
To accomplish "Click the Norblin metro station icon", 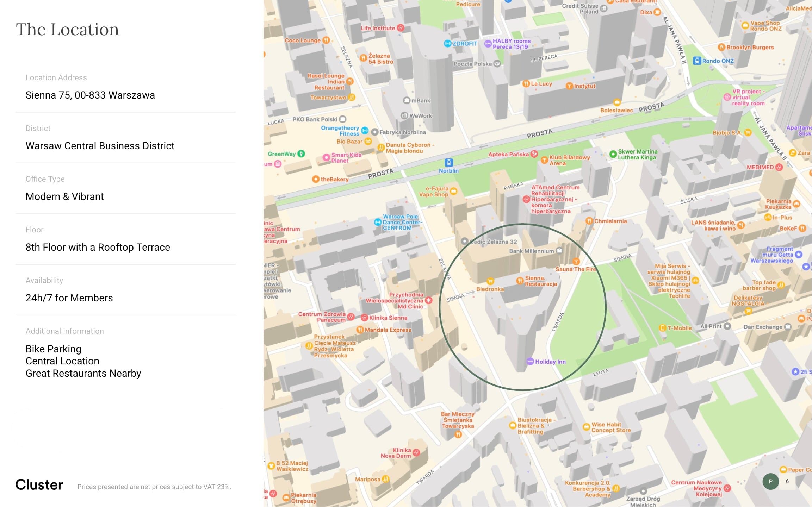I will point(449,163).
